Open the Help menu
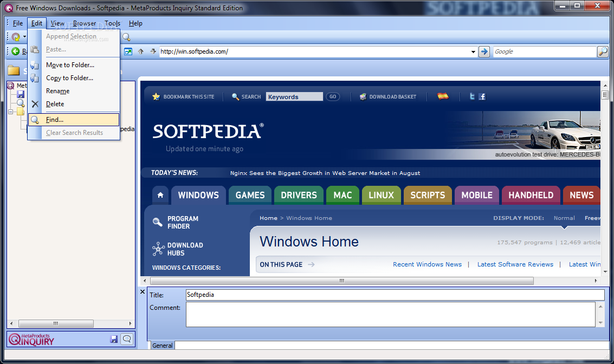The image size is (614, 364). pyautogui.click(x=135, y=23)
